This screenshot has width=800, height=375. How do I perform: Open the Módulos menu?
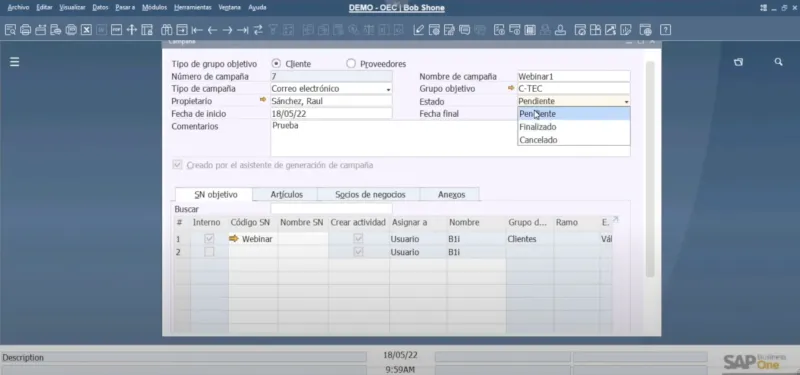[155, 8]
